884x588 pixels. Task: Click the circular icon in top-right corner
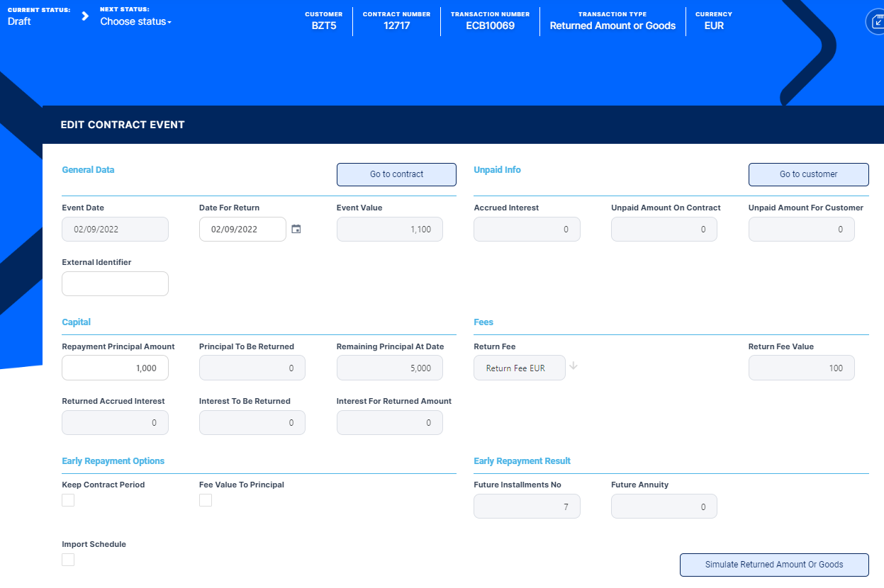[875, 22]
